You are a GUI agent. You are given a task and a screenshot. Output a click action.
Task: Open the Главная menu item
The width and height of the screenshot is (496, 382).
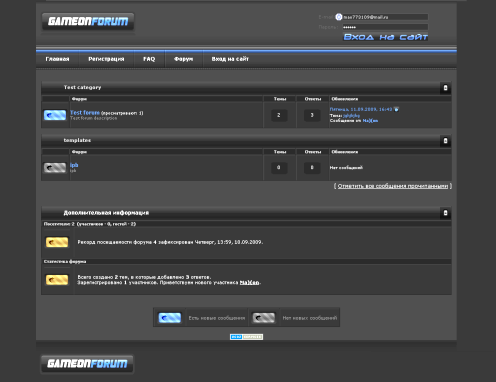click(x=57, y=59)
